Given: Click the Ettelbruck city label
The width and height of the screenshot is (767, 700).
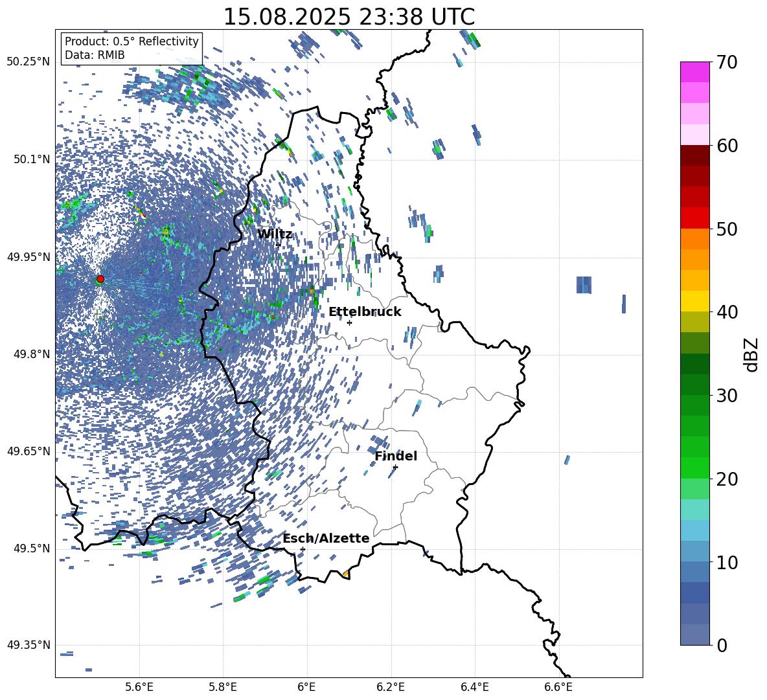Looking at the screenshot, I should click(365, 312).
